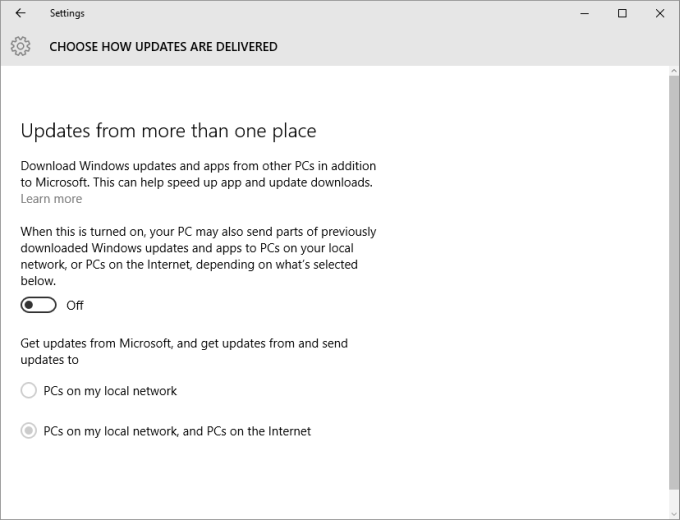
Task: Click the 'CHOOSE HOW UPDATES ARE DELIVERED' header
Action: 163,46
